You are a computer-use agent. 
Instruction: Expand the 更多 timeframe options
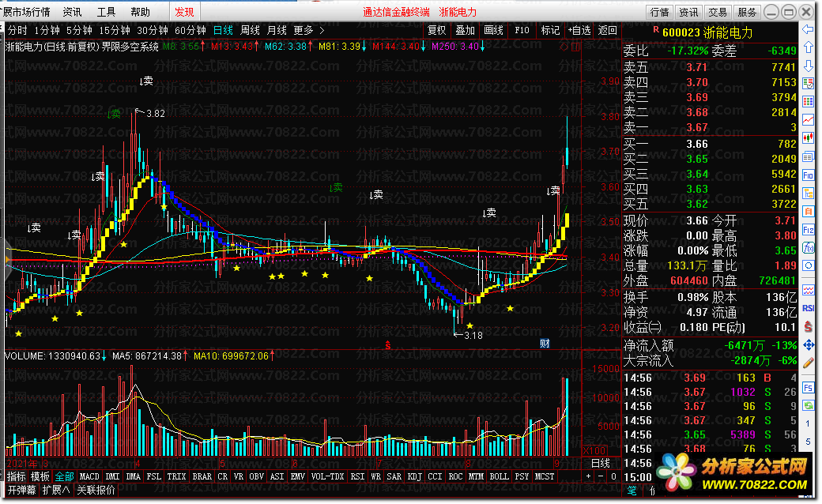(x=309, y=30)
